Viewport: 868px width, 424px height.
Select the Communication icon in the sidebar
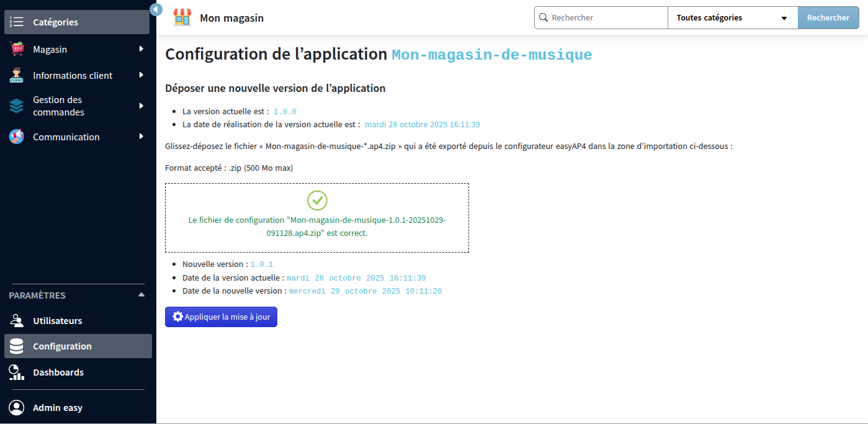point(16,137)
